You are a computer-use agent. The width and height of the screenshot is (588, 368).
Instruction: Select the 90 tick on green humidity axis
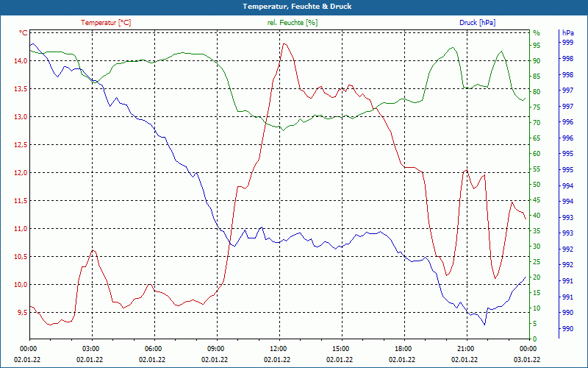pos(537,61)
